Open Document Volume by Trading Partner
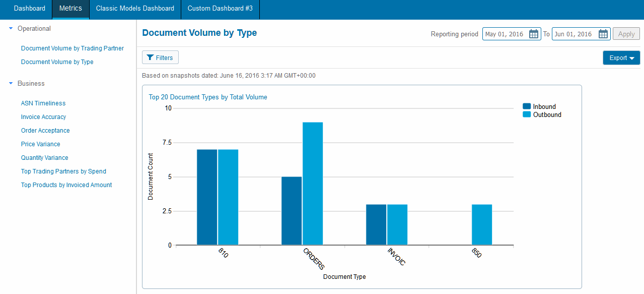644x294 pixels. tap(72, 48)
